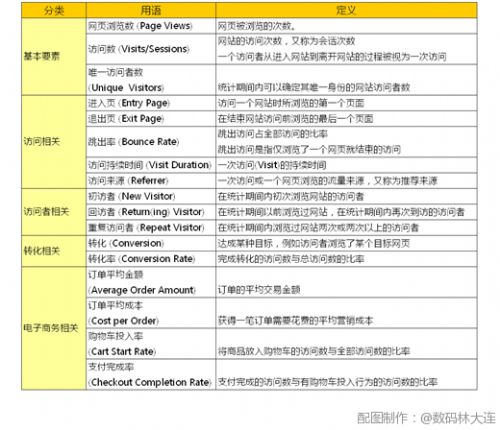
Task: Select the Unique Visitors cell
Action: click(151, 80)
